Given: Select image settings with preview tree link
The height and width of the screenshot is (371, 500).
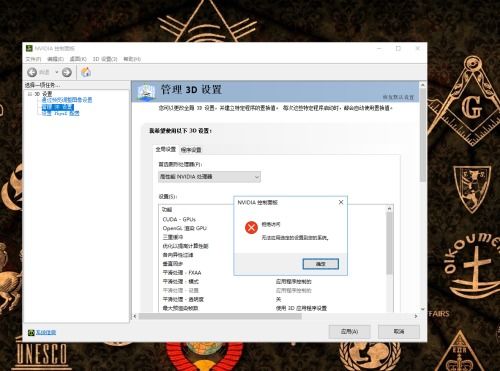Looking at the screenshot, I should point(67,100).
